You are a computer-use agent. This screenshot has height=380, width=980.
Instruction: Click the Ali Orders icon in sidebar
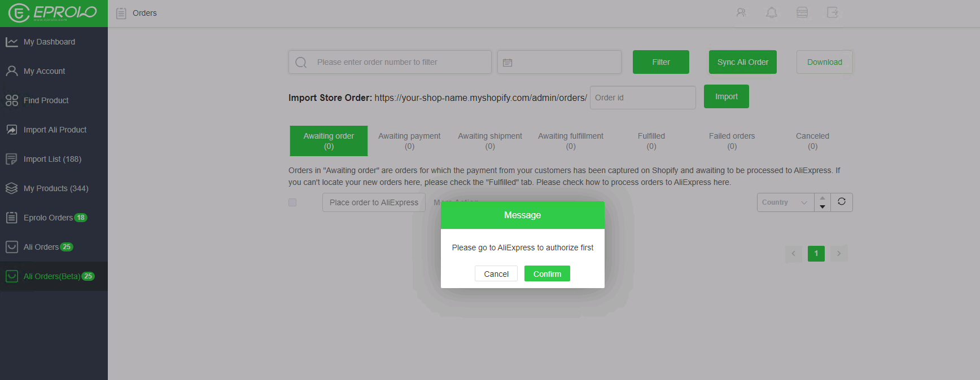(12, 247)
